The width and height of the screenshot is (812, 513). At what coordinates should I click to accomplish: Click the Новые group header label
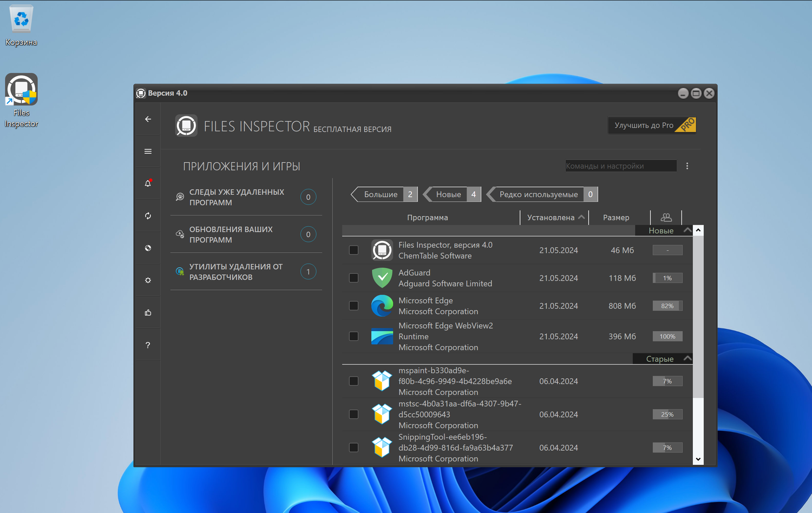(661, 231)
